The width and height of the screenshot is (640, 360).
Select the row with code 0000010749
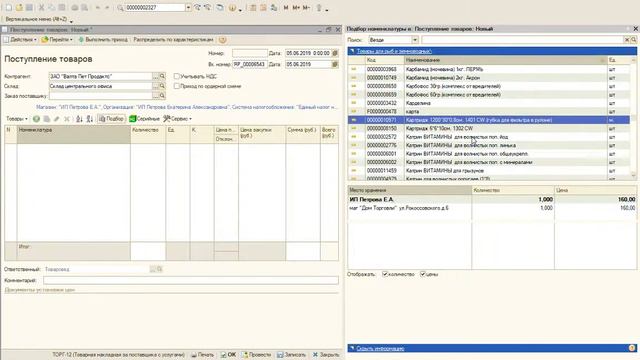click(489, 78)
